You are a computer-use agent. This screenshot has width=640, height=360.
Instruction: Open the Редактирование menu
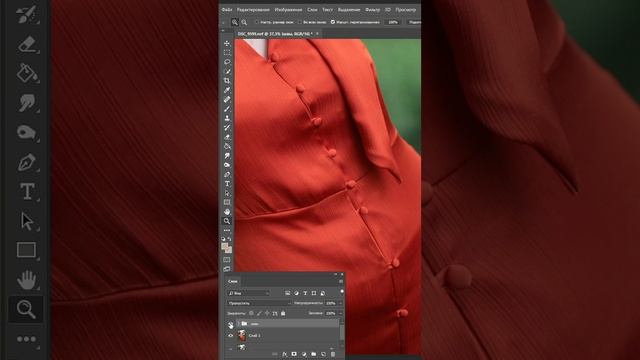(x=253, y=9)
